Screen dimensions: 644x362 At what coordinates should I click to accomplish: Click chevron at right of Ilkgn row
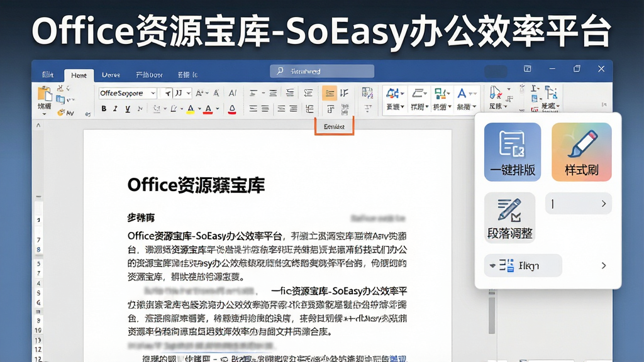pyautogui.click(x=603, y=266)
